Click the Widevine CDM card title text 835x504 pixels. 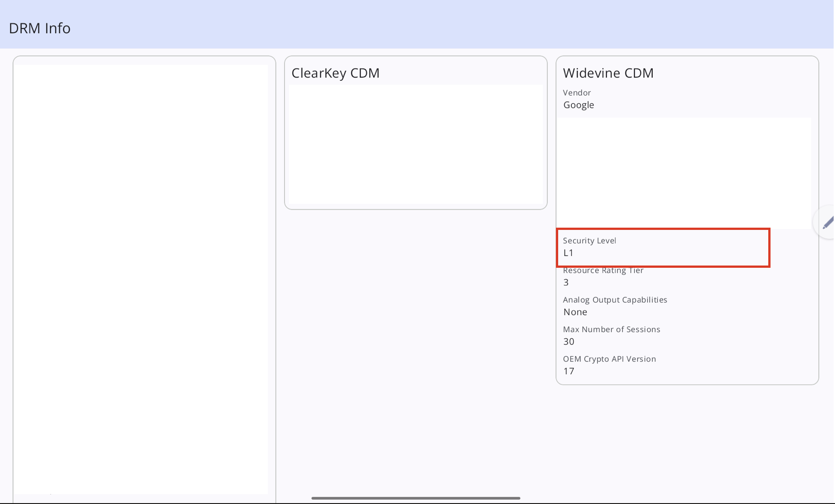(608, 73)
